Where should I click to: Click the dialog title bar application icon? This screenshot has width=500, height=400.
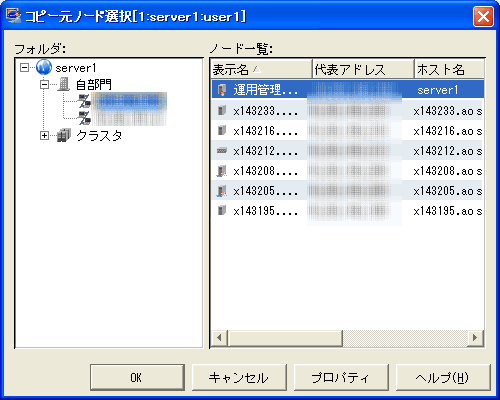coord(14,16)
